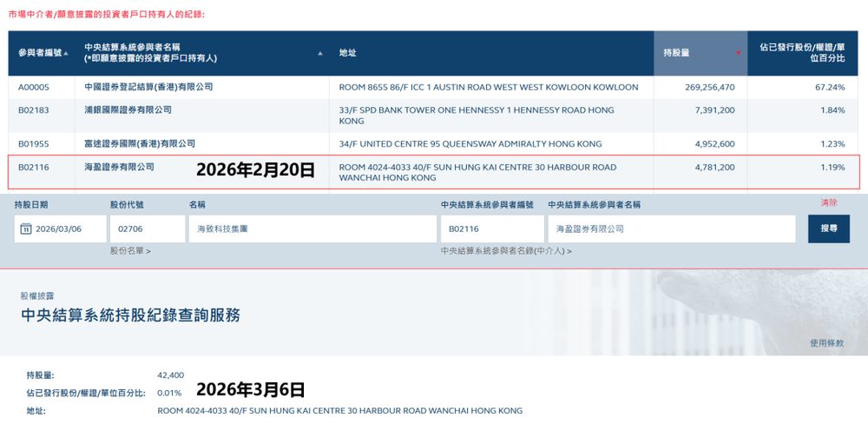Click the participant ID field B02116
The image size is (868, 424).
click(x=493, y=229)
